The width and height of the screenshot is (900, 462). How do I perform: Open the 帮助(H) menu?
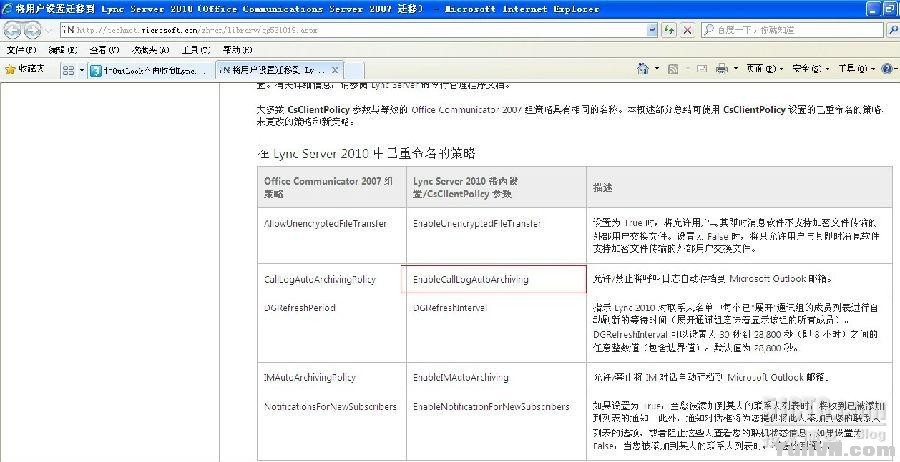click(238, 51)
